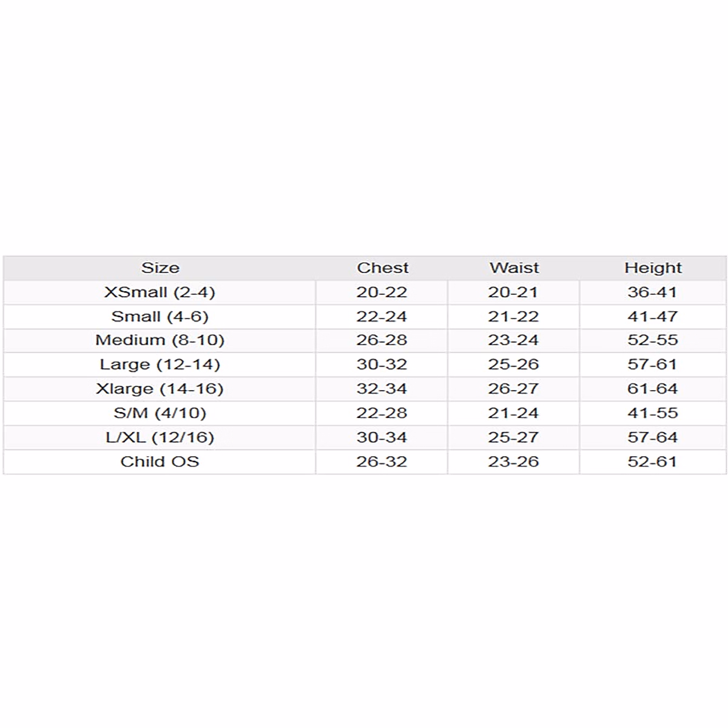This screenshot has height=728, width=728.
Task: Click the Xlarge chest value 32-34
Action: pyautogui.click(x=382, y=388)
